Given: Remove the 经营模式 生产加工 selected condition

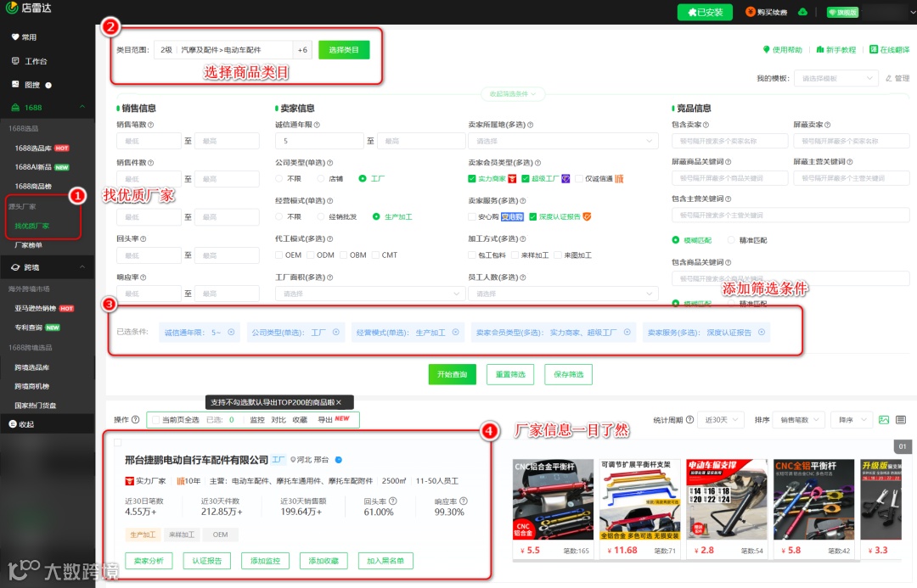Looking at the screenshot, I should click(x=456, y=332).
